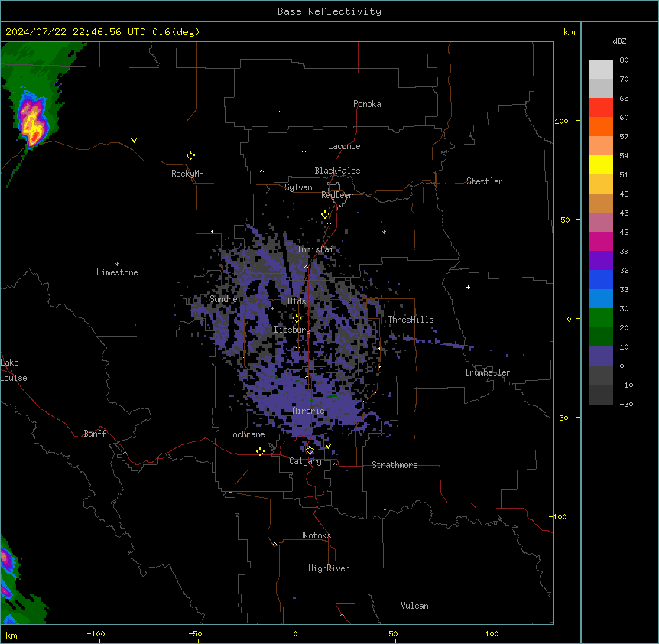Click the white plus marker north of Drumheller
This screenshot has height=644, width=659.
[468, 287]
